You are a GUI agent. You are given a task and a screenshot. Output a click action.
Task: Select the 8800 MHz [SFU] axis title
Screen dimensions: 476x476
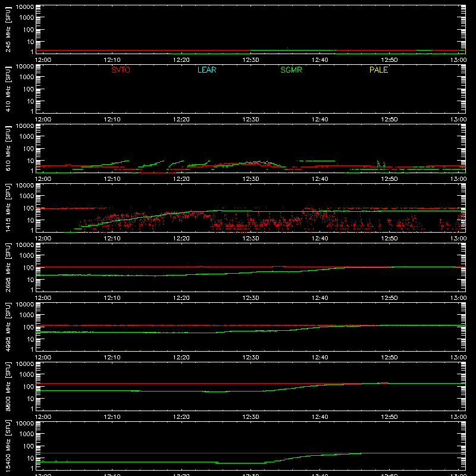coord(8,386)
